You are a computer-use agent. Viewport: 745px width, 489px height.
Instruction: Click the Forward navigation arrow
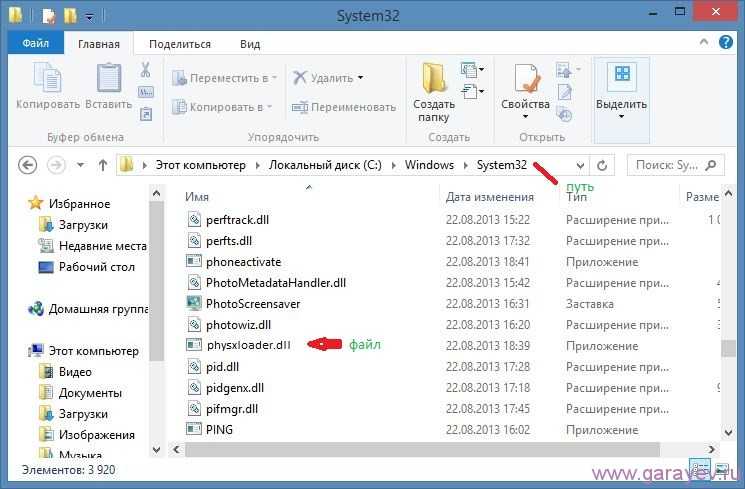point(56,165)
